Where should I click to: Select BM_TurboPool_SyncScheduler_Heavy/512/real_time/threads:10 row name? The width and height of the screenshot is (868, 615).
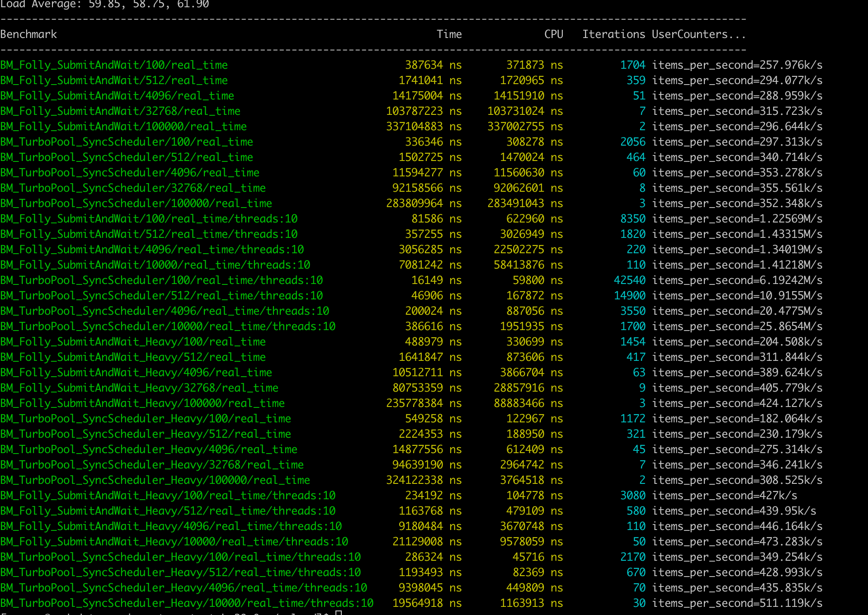tap(180, 572)
